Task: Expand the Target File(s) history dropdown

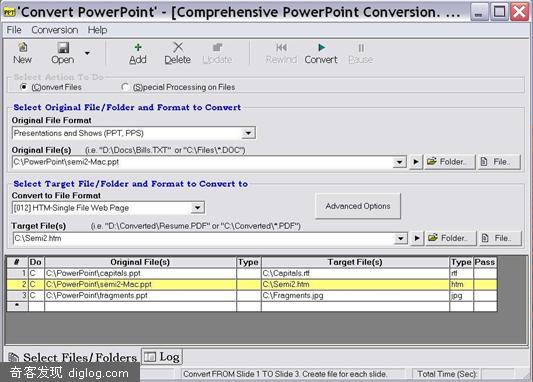Action: pos(400,239)
